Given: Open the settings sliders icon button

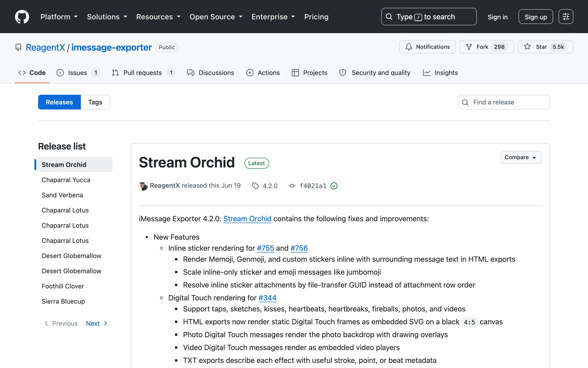Looking at the screenshot, I should (x=566, y=17).
